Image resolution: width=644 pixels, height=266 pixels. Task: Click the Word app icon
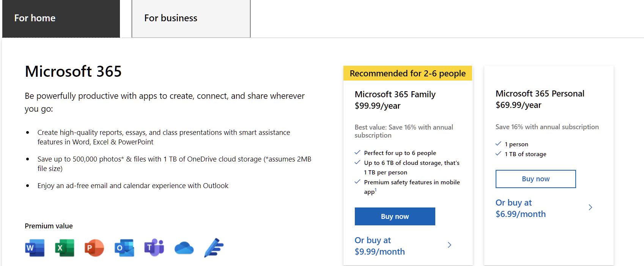pos(35,248)
